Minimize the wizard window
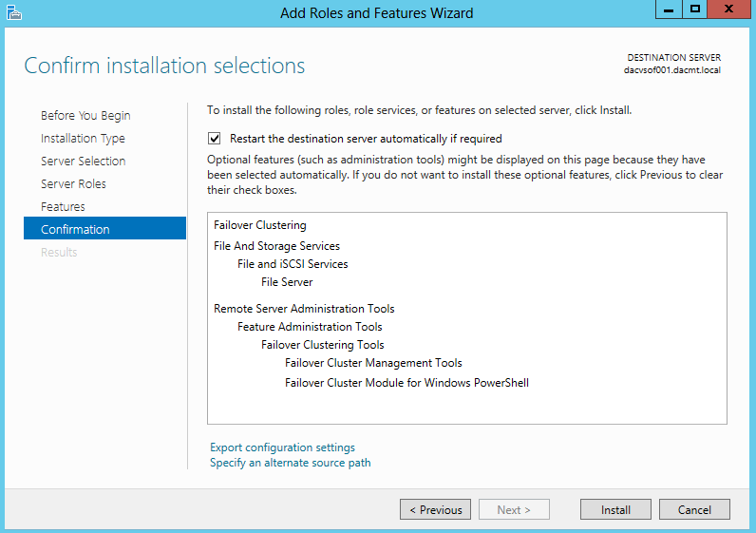This screenshot has height=533, width=756. (669, 10)
